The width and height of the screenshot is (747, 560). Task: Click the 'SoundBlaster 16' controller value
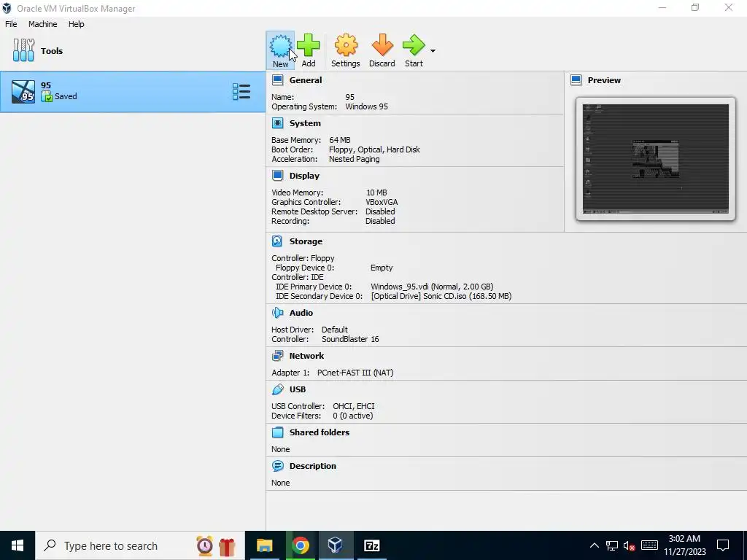[x=350, y=339]
